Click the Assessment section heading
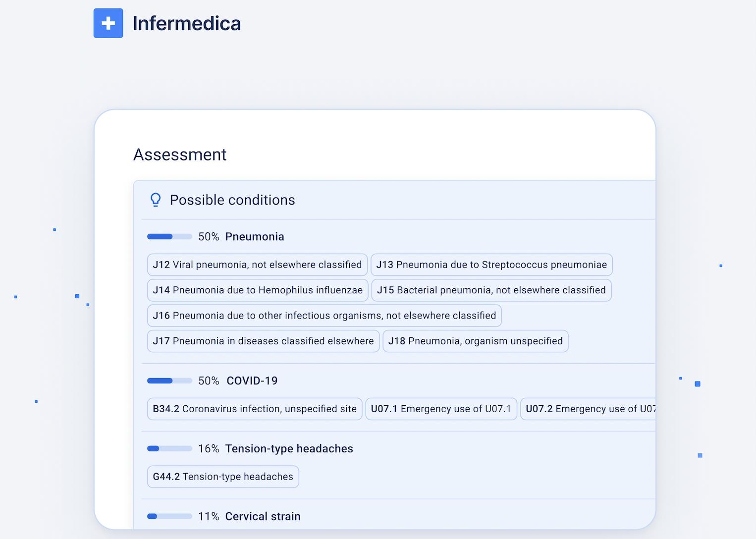Viewport: 756px width, 539px height. [x=180, y=155]
